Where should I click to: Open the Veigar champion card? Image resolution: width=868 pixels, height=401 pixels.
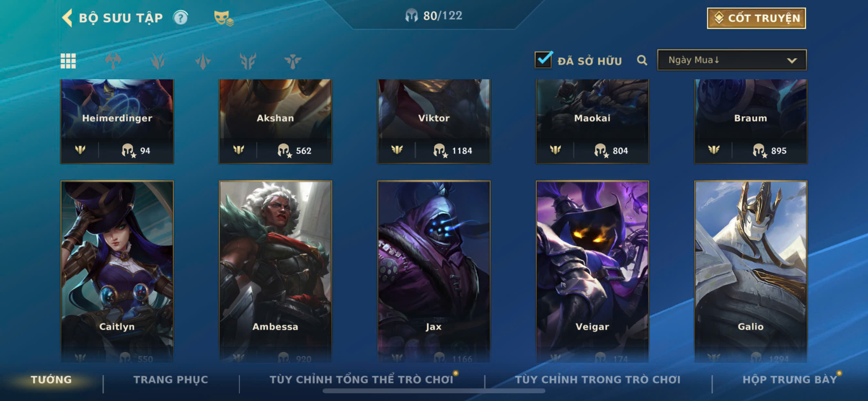[x=592, y=272]
